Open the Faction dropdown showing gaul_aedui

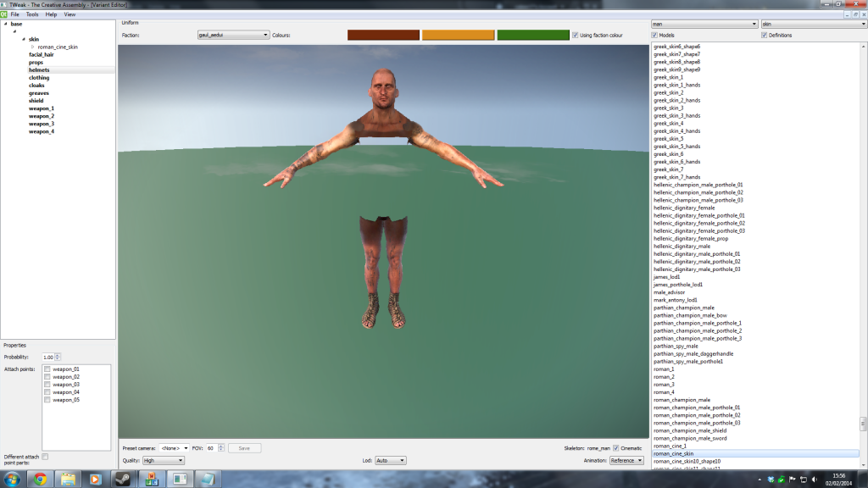pos(232,36)
